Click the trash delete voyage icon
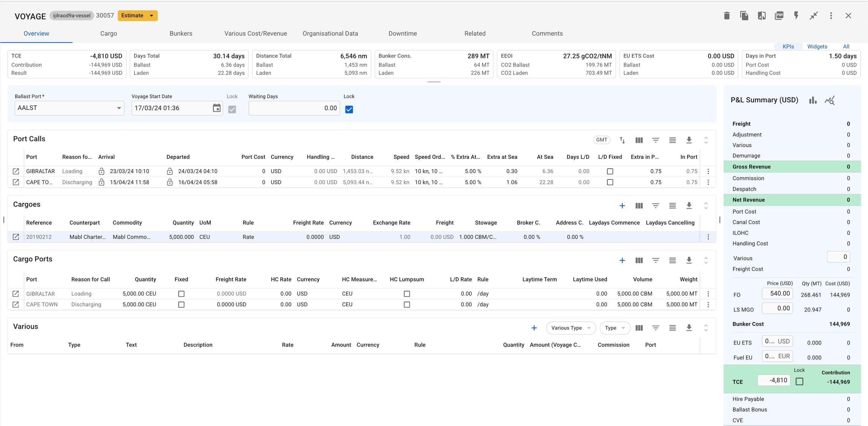 point(727,15)
